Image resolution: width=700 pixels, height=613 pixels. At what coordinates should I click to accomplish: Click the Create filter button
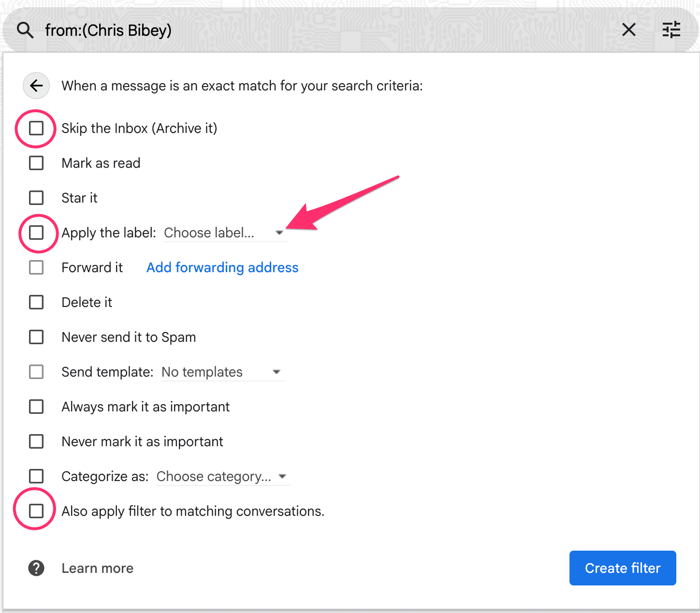point(623,568)
